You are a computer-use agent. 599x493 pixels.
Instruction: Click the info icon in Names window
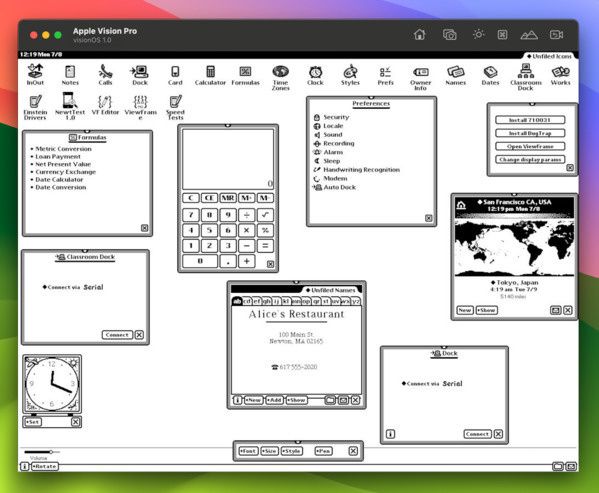pyautogui.click(x=237, y=400)
